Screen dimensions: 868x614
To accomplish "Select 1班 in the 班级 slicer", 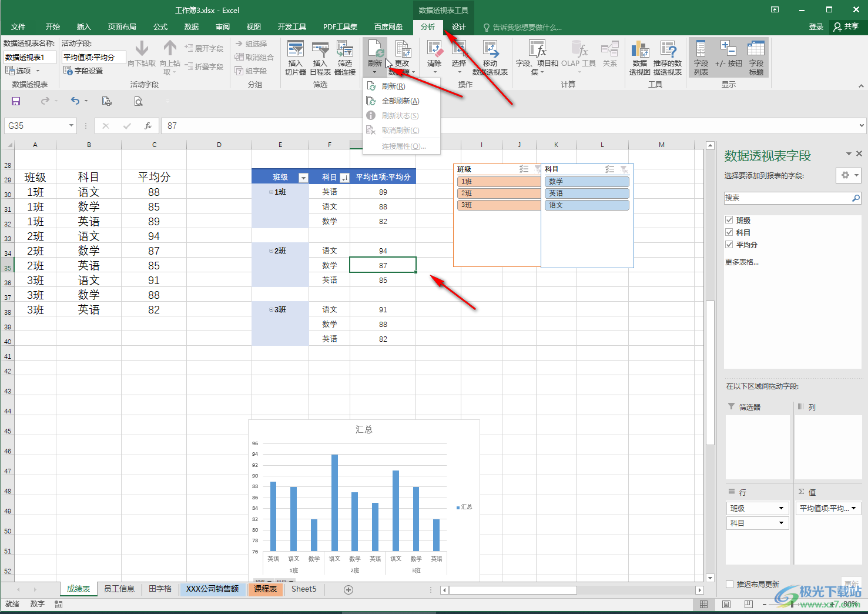I will [x=499, y=182].
